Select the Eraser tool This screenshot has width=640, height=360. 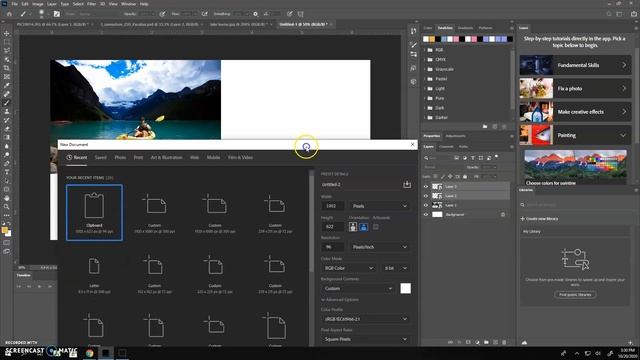(x=7, y=129)
